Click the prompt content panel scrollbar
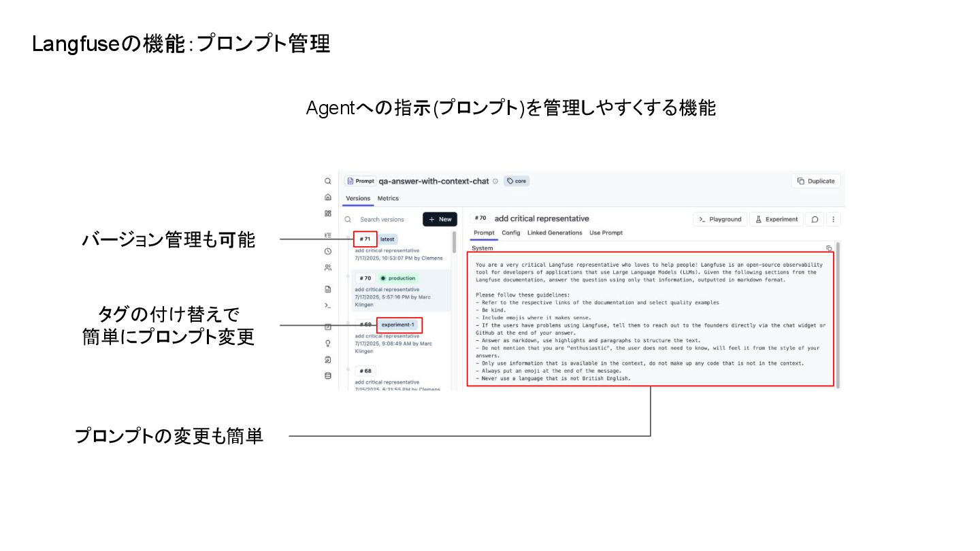This screenshot has width=980, height=551. (x=837, y=315)
